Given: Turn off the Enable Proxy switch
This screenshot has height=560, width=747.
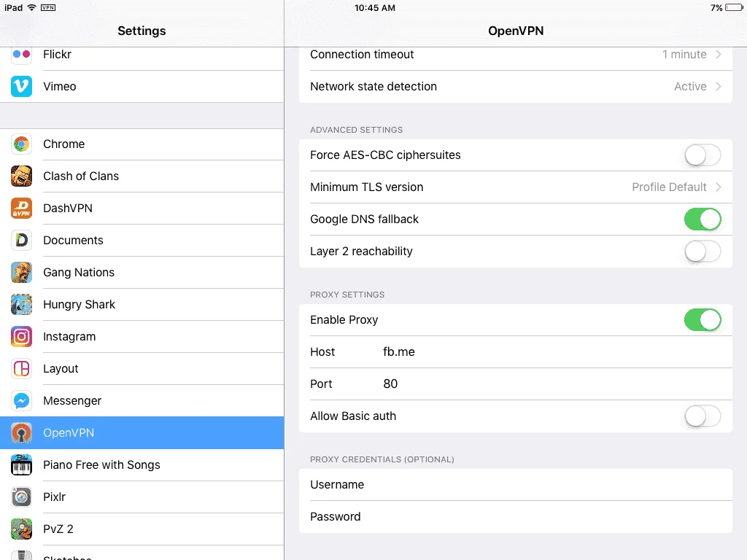Looking at the screenshot, I should tap(703, 320).
